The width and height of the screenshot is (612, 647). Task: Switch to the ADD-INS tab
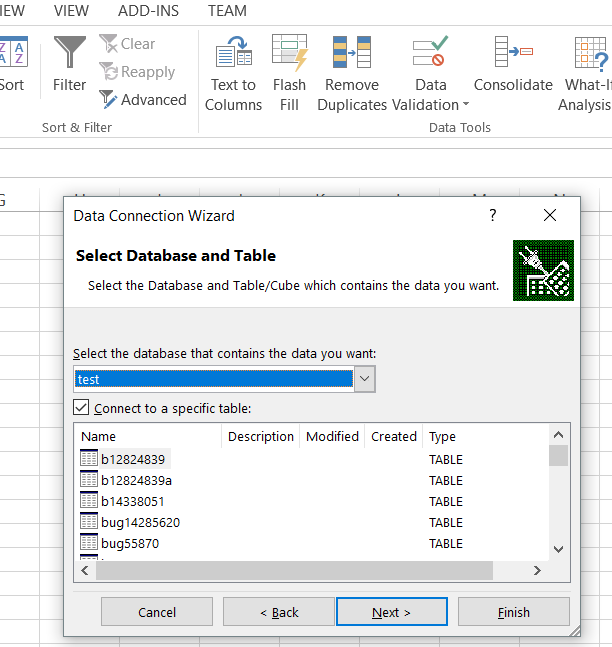[x=146, y=10]
